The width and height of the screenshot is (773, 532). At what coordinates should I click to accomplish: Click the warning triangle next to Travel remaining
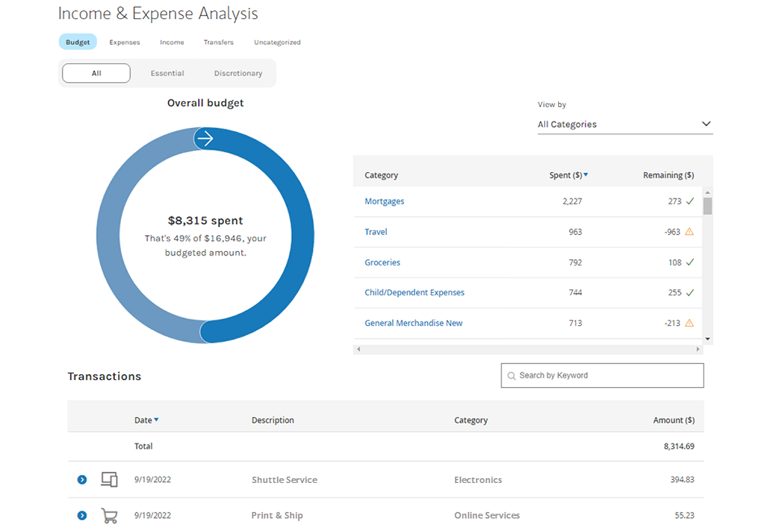coord(691,232)
